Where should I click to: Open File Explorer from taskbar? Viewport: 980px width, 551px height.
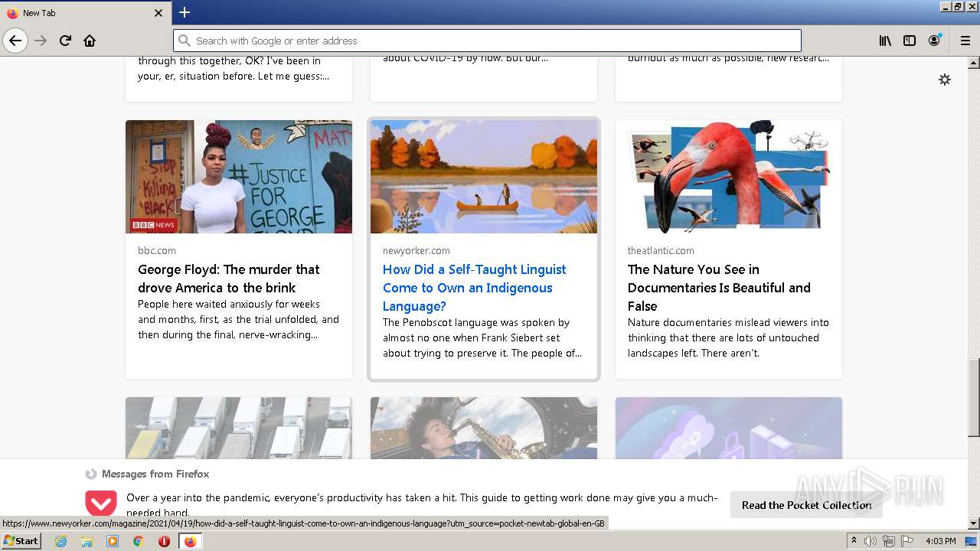point(87,541)
